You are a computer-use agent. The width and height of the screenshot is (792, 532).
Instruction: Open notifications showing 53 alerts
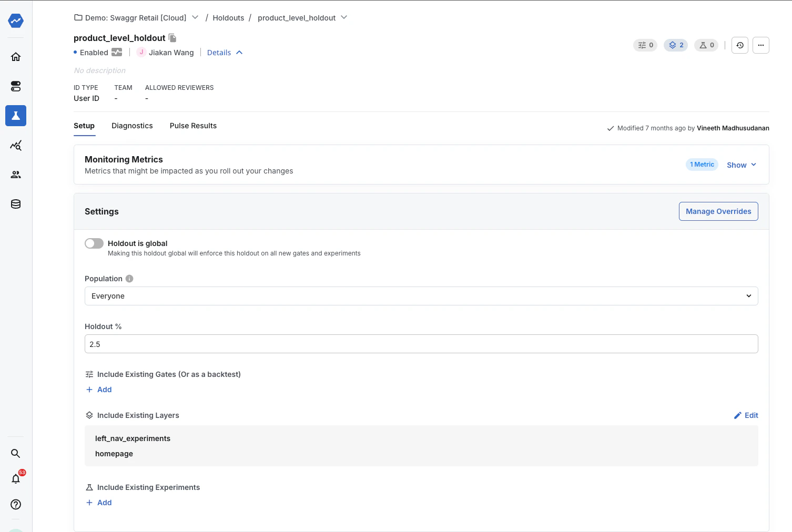16,479
